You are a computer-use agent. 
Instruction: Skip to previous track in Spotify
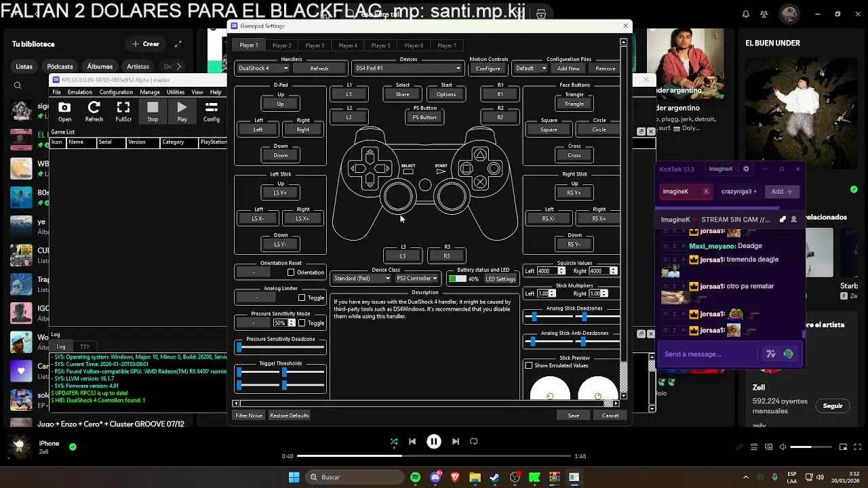tap(412, 441)
